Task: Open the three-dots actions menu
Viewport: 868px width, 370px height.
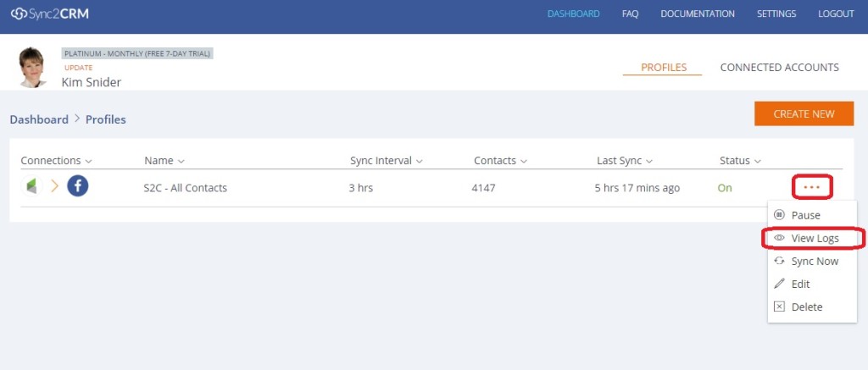Action: [811, 187]
